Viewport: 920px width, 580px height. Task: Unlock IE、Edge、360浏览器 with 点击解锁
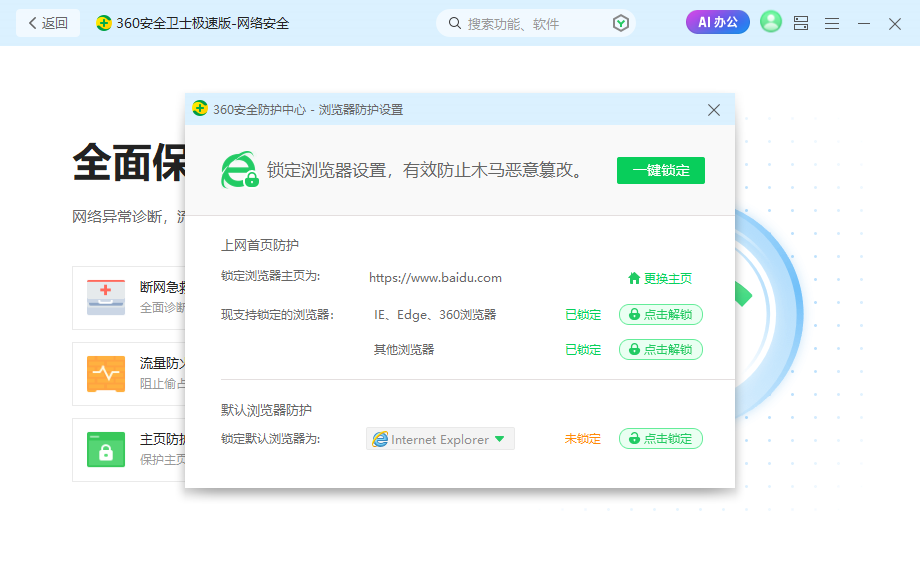coord(661,315)
